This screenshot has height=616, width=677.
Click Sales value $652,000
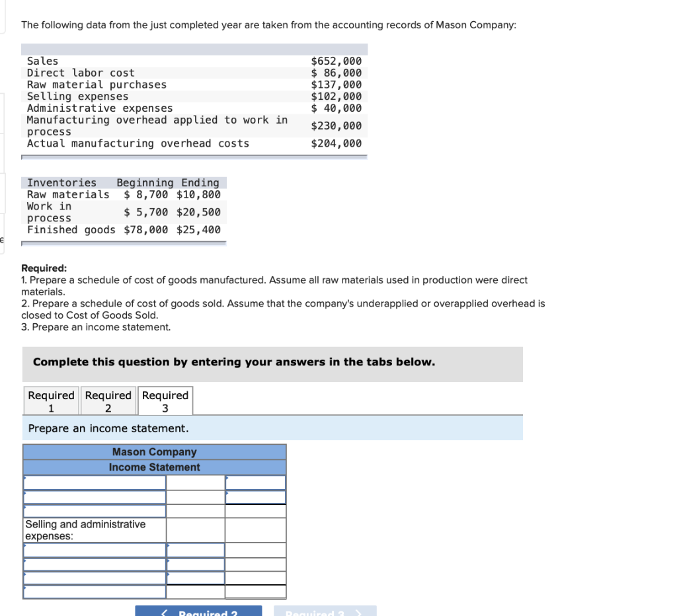point(337,61)
